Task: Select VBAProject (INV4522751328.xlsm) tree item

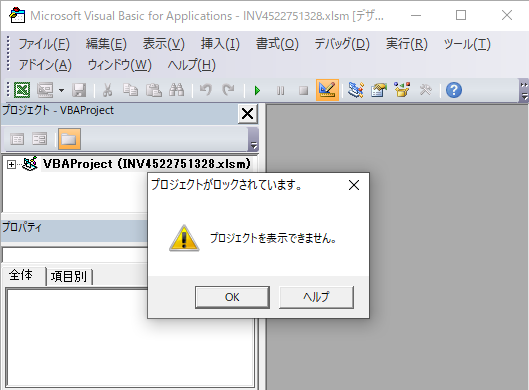Action: point(147,164)
